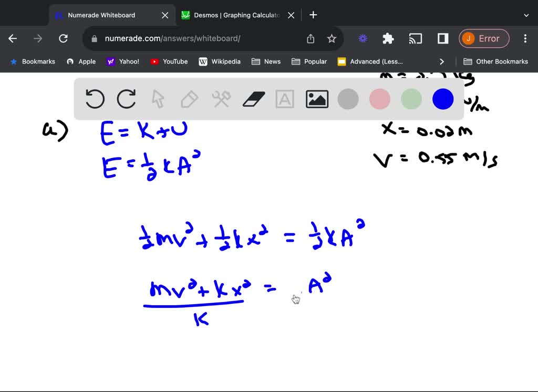Click the Extensions puzzle icon
The image size is (538, 392).
click(x=388, y=38)
